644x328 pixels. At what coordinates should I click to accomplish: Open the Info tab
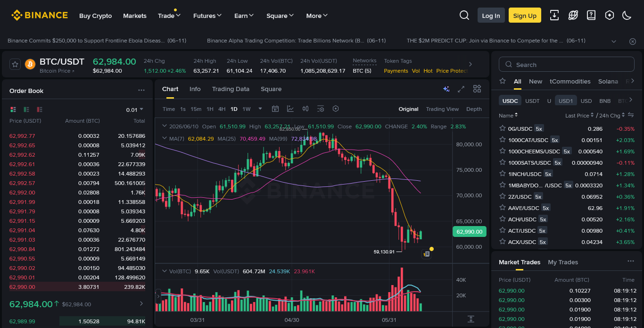tap(195, 89)
